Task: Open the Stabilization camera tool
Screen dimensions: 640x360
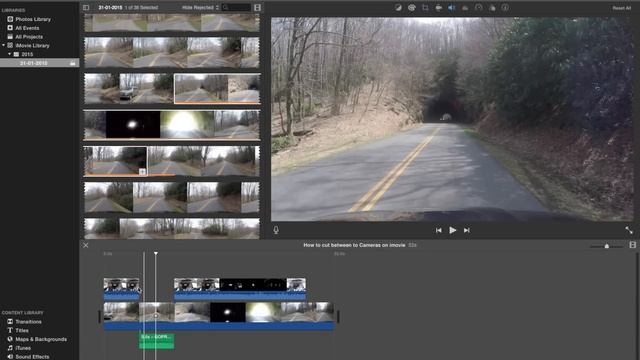Action: tap(438, 8)
